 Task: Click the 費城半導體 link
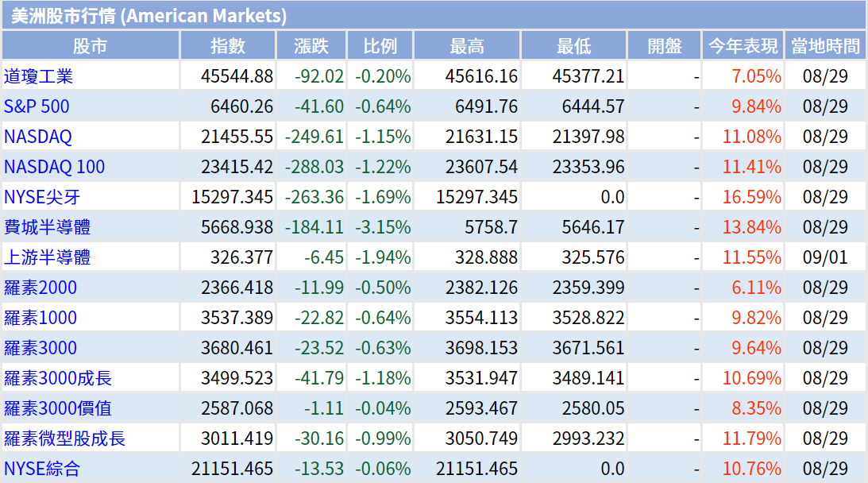tap(47, 227)
